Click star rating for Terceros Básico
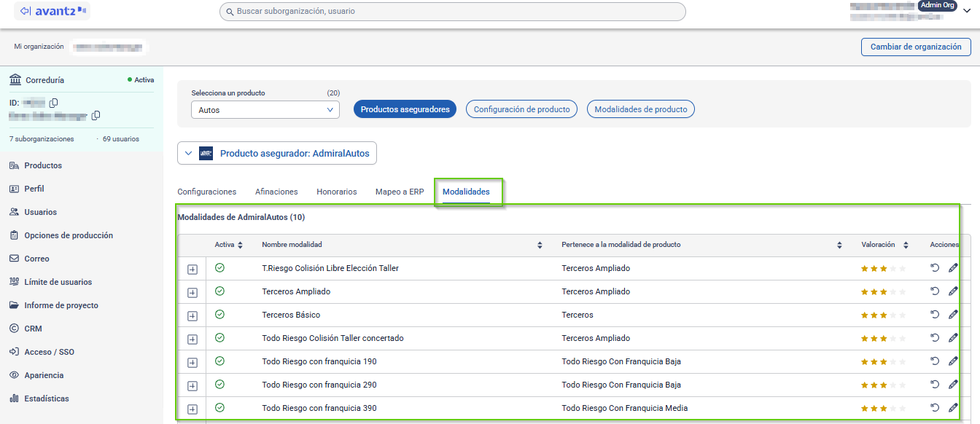 point(884,315)
